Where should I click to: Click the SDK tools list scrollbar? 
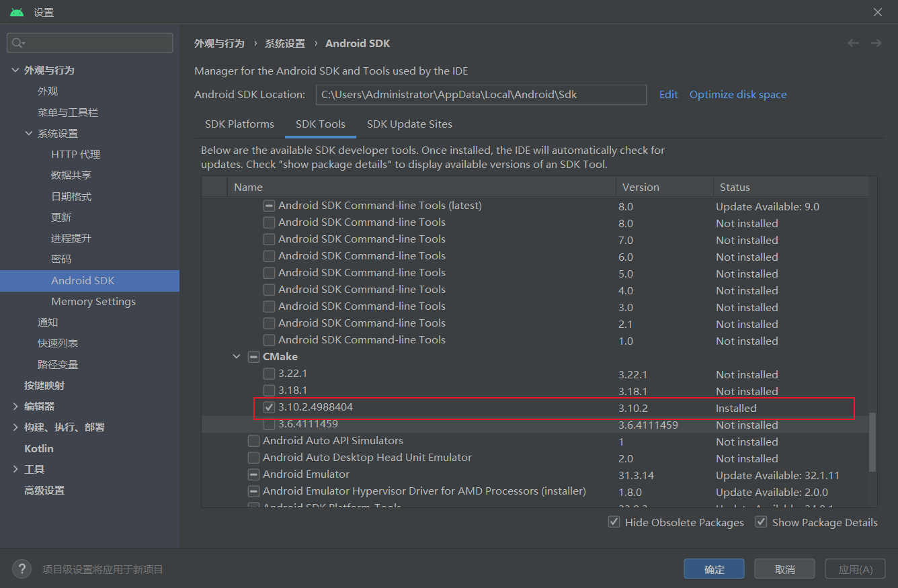click(872, 442)
